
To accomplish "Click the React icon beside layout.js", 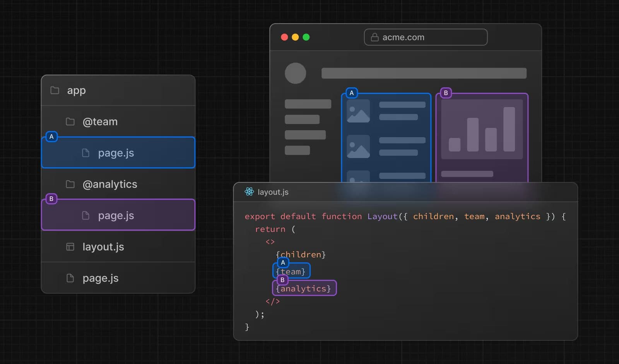I will pyautogui.click(x=250, y=192).
